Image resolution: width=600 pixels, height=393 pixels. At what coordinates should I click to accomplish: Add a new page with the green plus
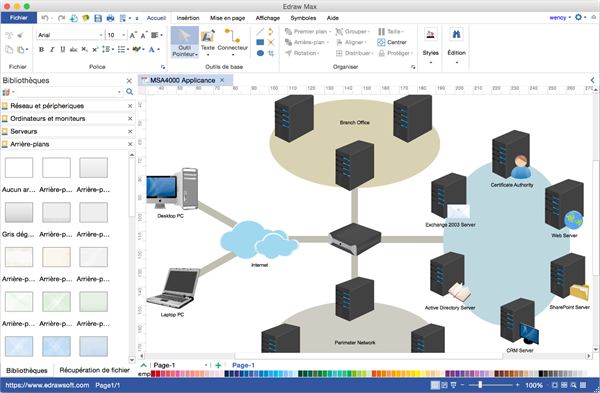[218, 365]
